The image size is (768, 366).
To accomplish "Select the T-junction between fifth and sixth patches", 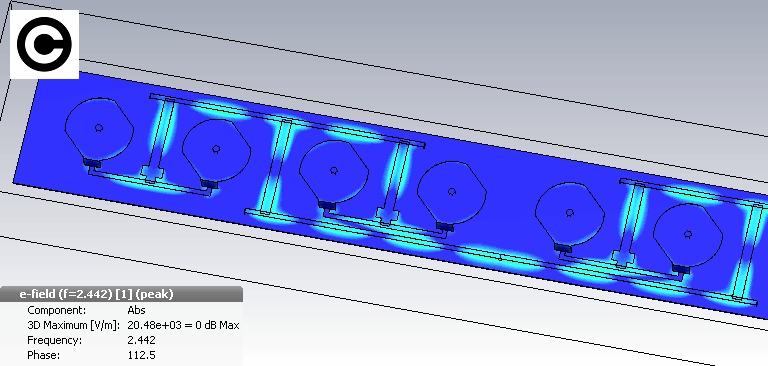I will pos(623,258).
